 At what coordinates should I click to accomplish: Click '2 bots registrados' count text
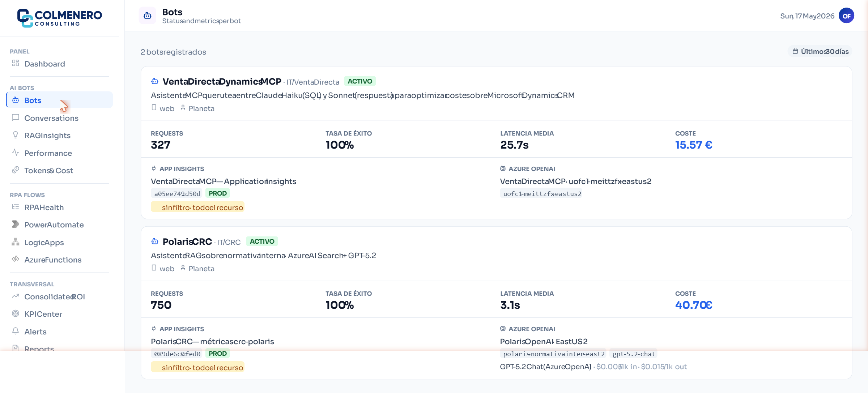[173, 52]
